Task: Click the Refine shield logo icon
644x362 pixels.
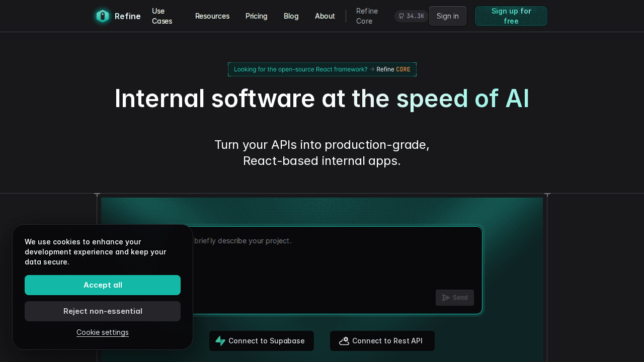Action: point(102,16)
